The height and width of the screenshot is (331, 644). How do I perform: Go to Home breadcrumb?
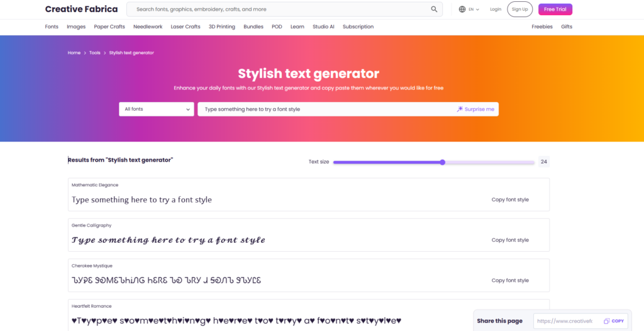pos(74,53)
